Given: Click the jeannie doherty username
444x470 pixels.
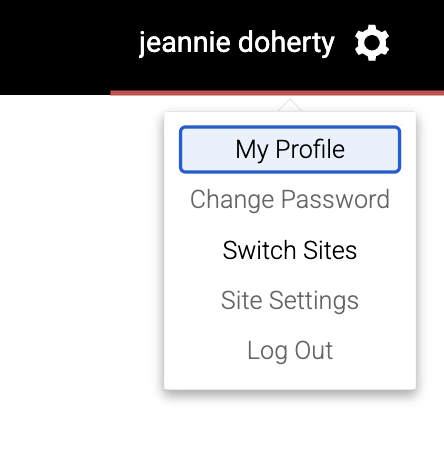Looking at the screenshot, I should pyautogui.click(x=237, y=43).
